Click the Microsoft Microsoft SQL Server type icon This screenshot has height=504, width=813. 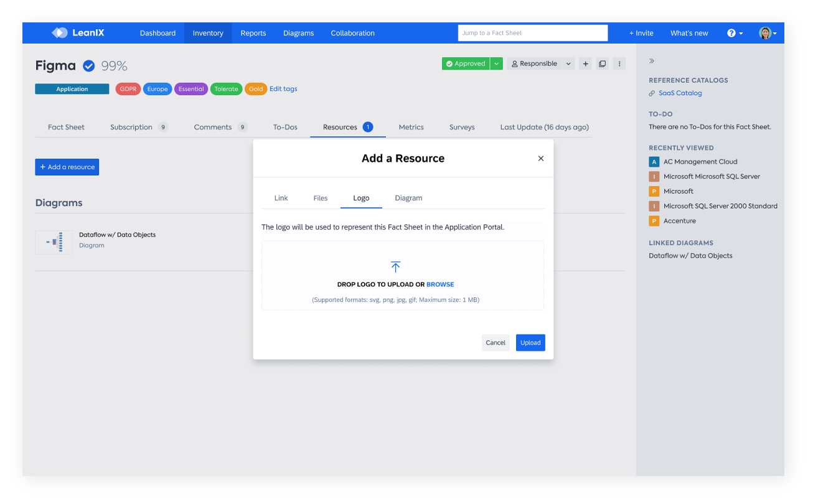(x=654, y=177)
